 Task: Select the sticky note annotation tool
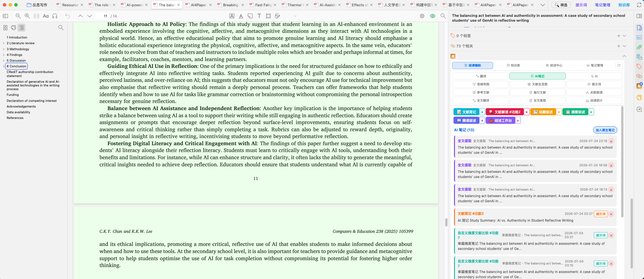point(250,16)
